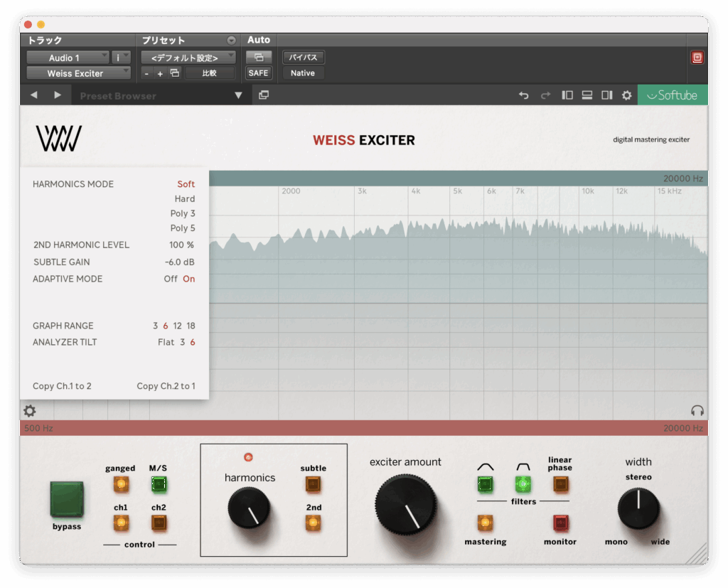Click the SAFE button
728x588 pixels.
click(x=258, y=73)
